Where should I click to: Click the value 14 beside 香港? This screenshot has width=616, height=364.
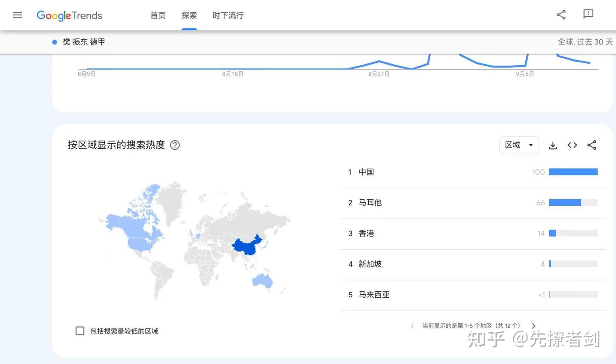[541, 234]
